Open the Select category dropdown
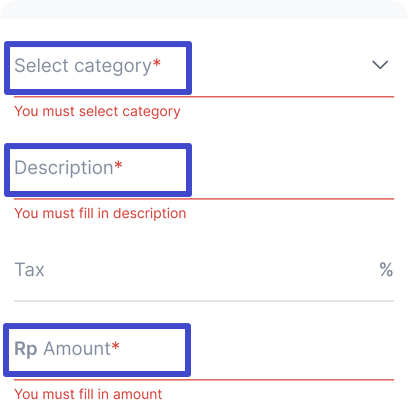408x417 pixels. [x=204, y=66]
